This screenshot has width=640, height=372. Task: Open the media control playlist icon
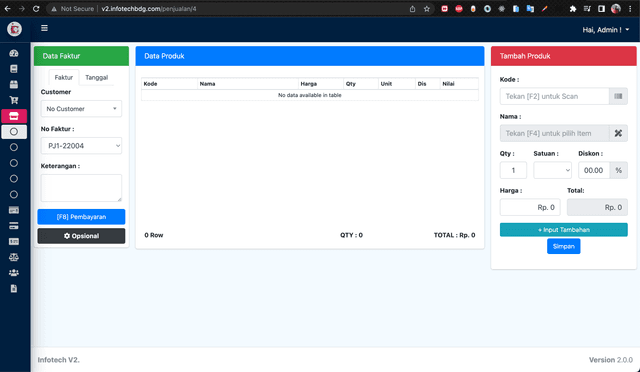pos(587,9)
